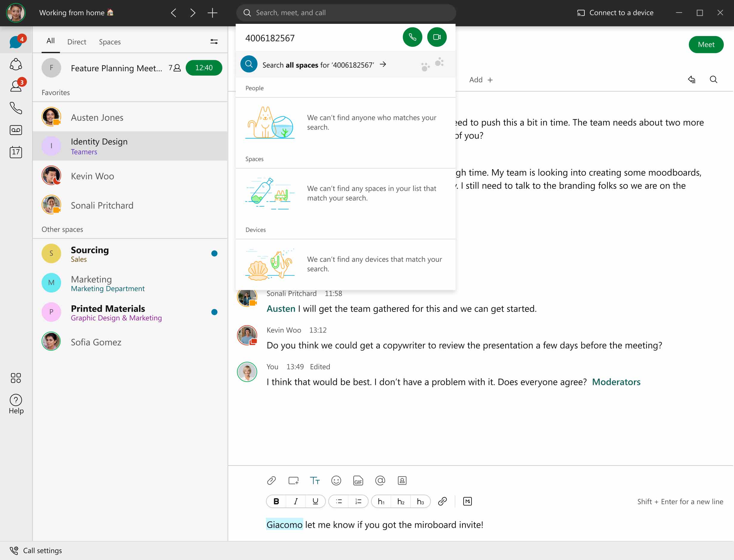Expand the Printed Materials space
734x560 pixels.
point(130,312)
